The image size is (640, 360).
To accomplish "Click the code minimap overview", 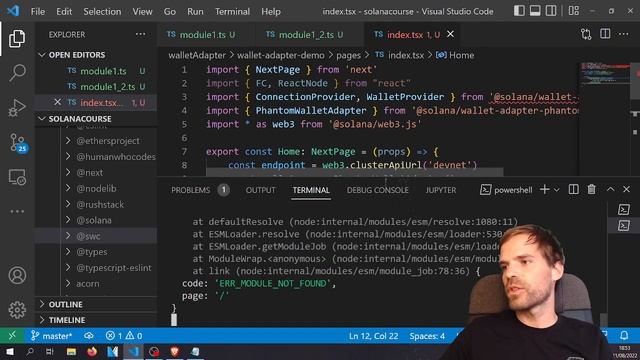I will pos(605,73).
